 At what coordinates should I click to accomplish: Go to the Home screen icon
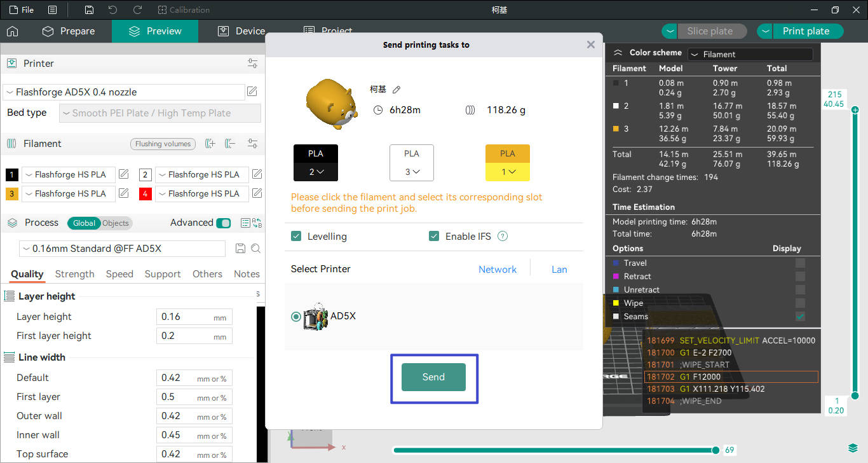tap(12, 31)
